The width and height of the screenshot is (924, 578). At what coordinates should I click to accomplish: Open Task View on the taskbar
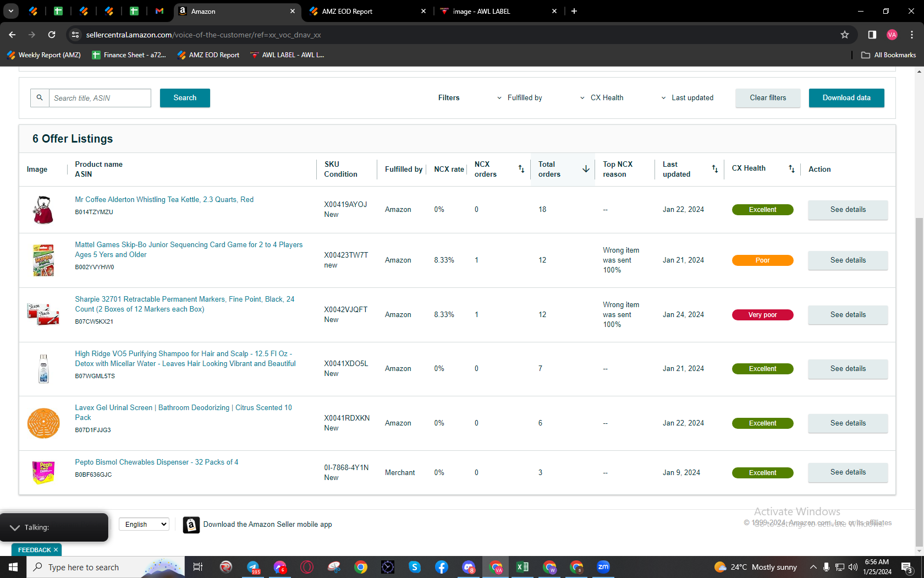click(198, 567)
